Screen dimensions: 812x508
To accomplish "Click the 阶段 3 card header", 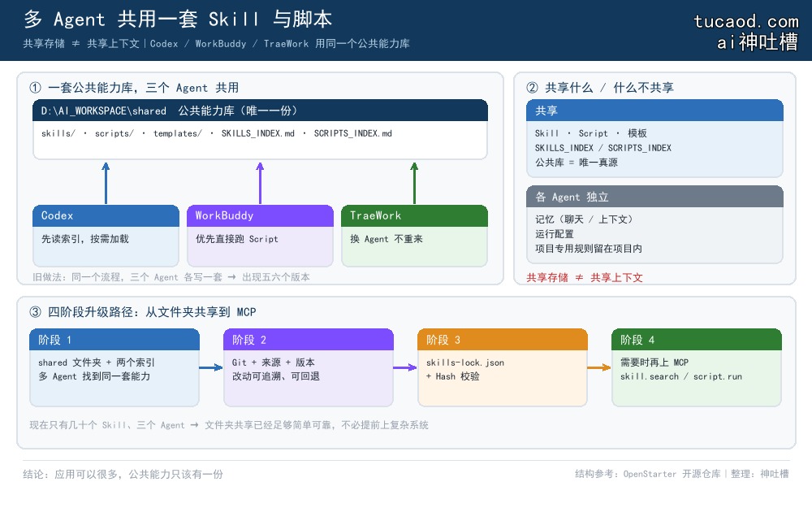I will [503, 340].
